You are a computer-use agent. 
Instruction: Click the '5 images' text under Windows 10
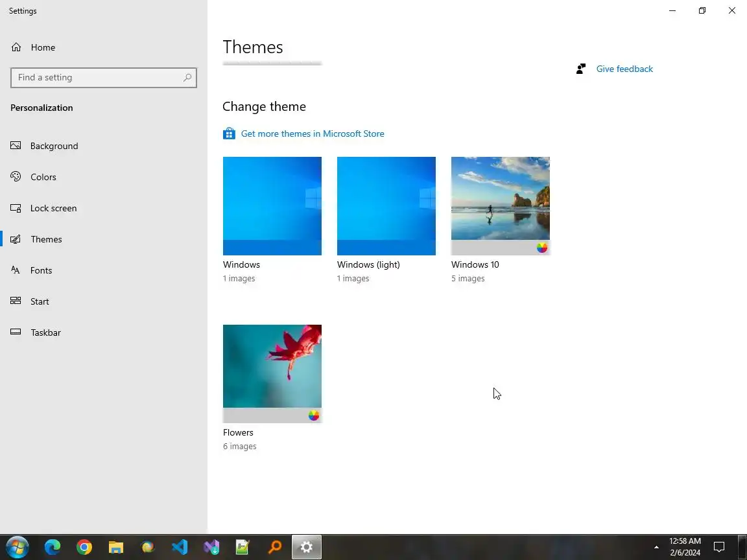point(468,279)
